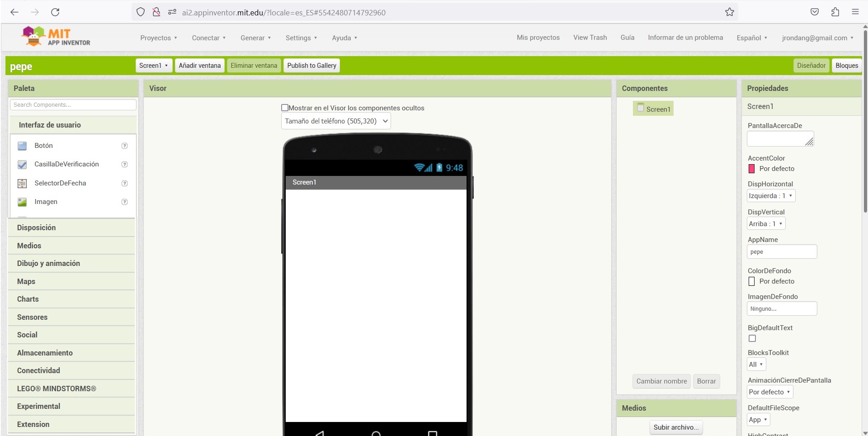Toggle the BigDefaultText checkbox

pyautogui.click(x=752, y=338)
